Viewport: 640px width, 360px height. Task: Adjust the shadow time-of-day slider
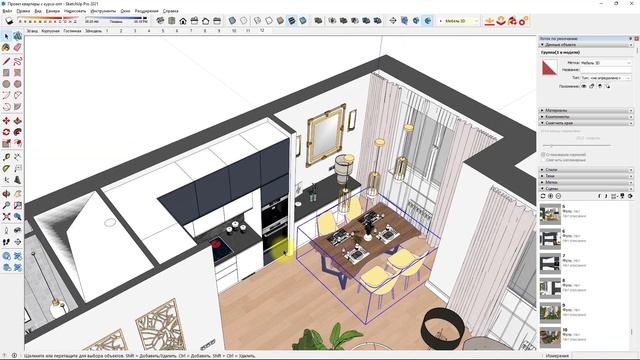click(116, 18)
